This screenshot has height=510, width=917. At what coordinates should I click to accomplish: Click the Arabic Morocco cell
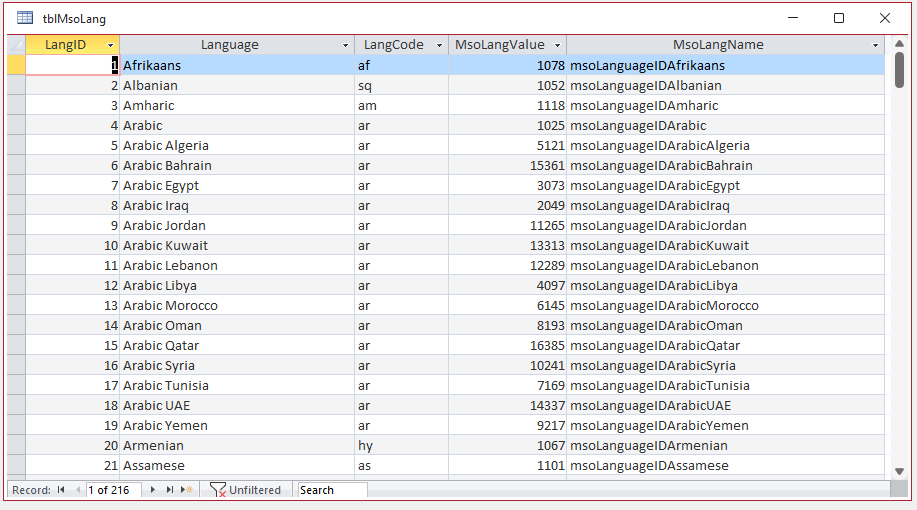[237, 305]
